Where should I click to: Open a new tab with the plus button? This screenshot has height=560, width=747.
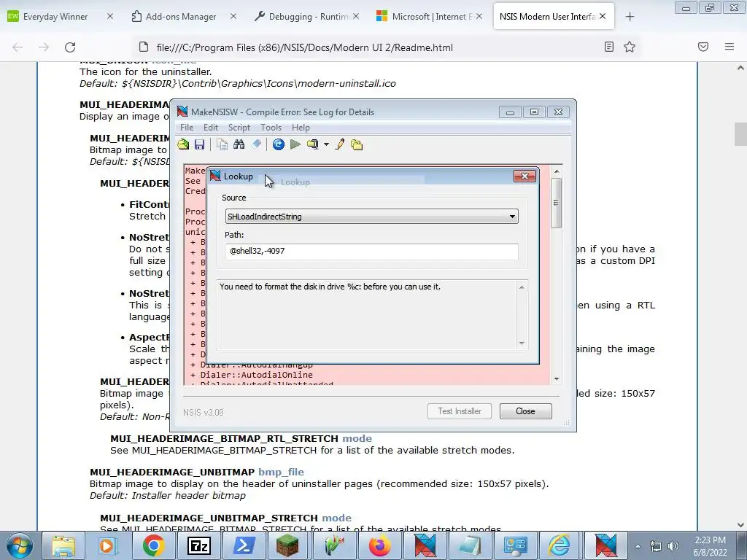[x=630, y=17]
